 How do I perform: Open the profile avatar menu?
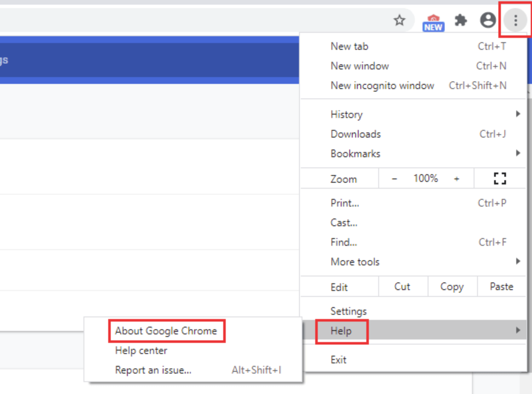(488, 20)
